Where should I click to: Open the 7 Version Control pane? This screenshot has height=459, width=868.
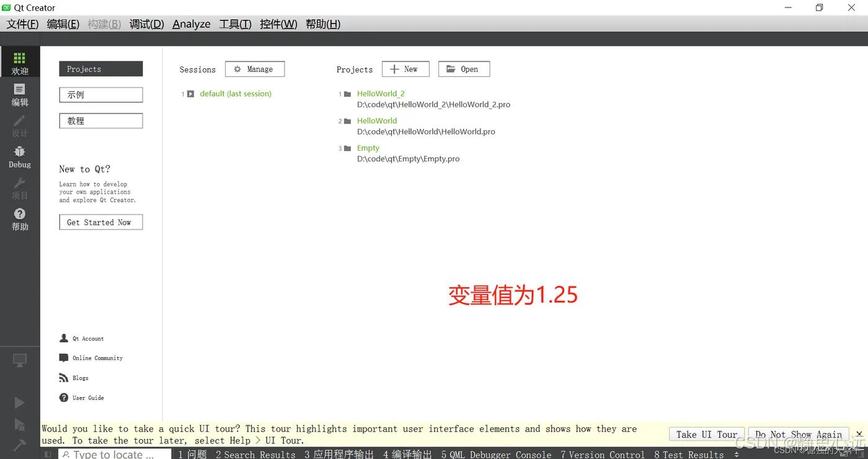click(x=603, y=455)
